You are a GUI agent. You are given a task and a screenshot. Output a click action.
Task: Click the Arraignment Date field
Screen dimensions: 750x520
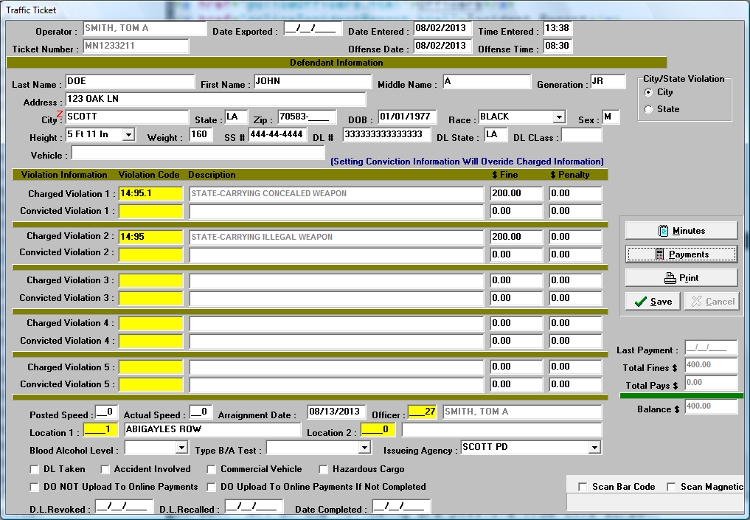coord(336,412)
